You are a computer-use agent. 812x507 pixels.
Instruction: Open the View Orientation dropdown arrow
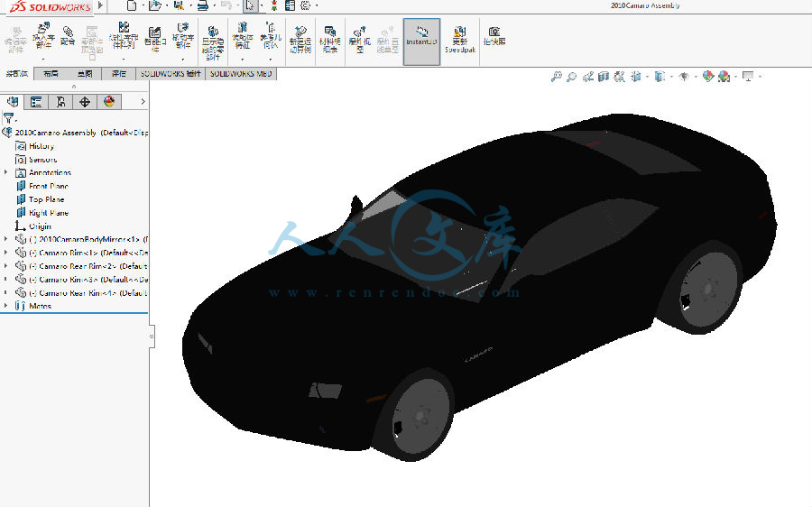click(647, 78)
